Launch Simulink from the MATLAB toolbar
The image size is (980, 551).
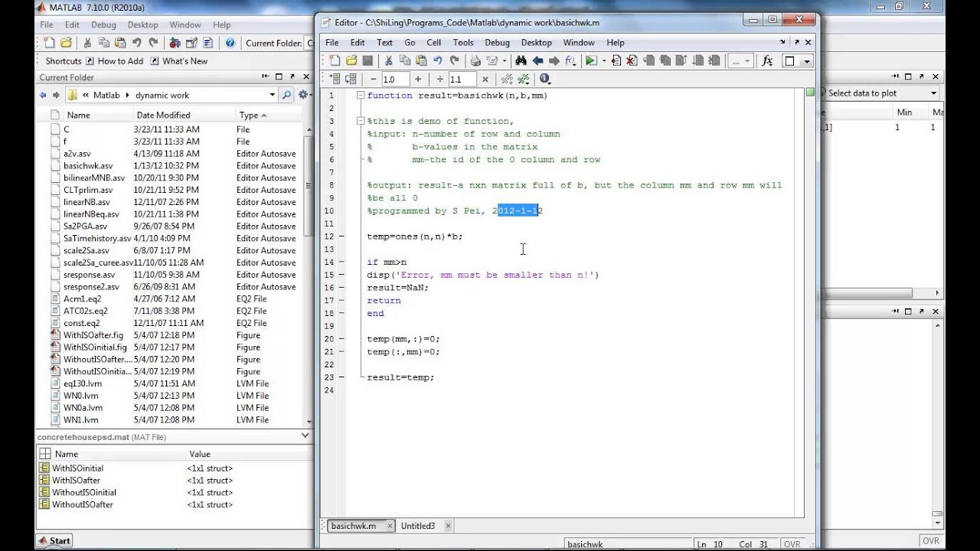click(175, 43)
